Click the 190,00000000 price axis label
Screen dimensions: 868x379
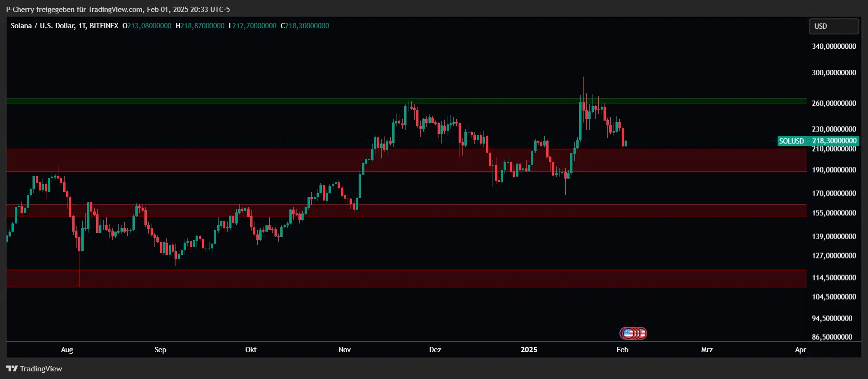click(834, 170)
